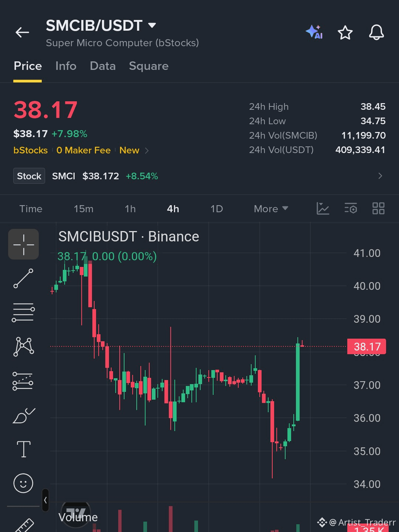Screen dimensions: 399x532
Task: Expand the More intervals dropdown
Action: tap(271, 209)
